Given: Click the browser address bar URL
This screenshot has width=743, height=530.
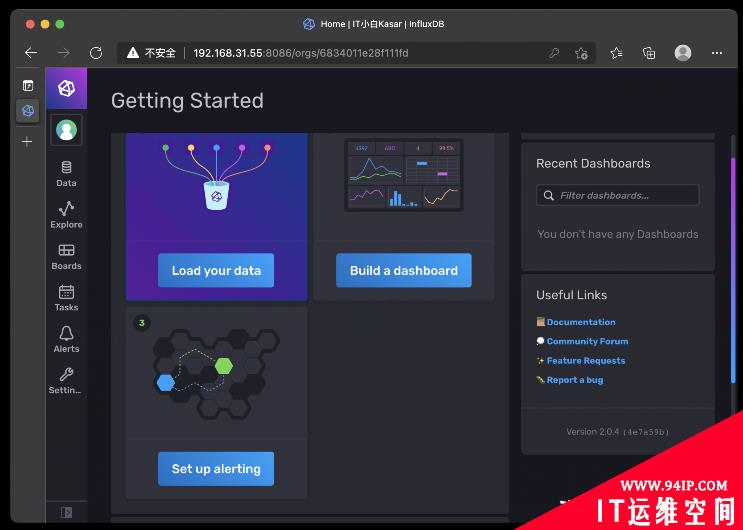Looking at the screenshot, I should click(300, 53).
